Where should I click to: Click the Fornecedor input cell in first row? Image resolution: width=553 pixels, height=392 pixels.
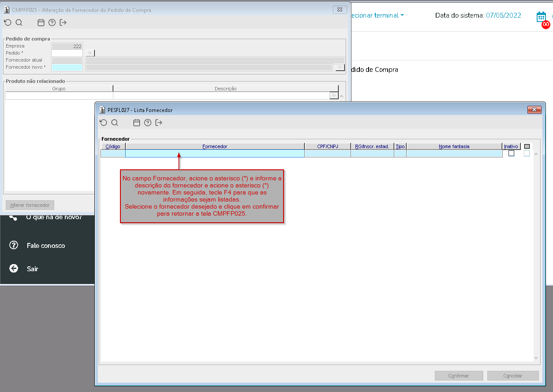click(x=215, y=153)
